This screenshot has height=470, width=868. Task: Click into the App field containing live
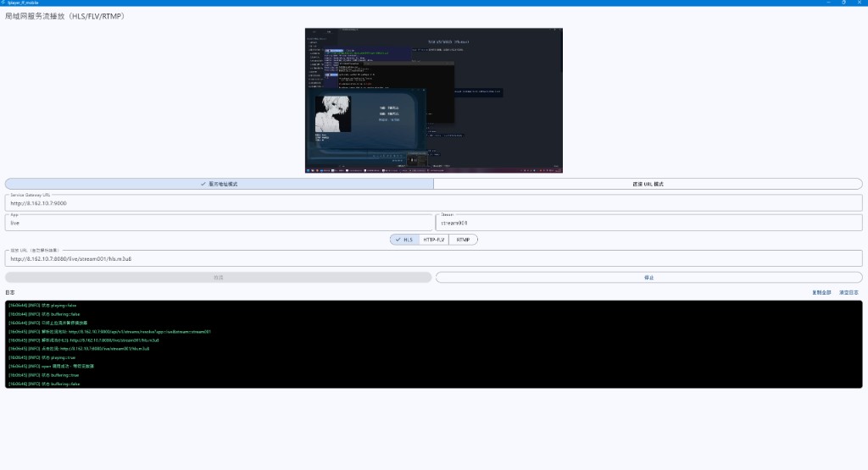[x=219, y=223]
